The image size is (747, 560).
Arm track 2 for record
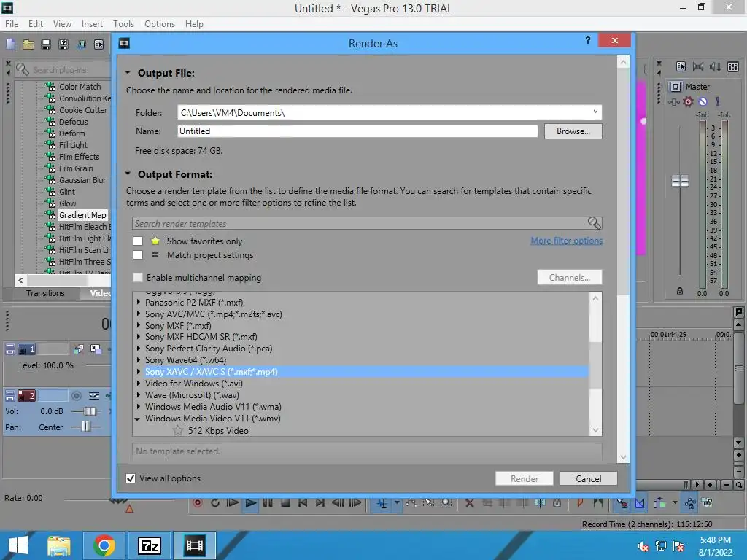coord(76,396)
